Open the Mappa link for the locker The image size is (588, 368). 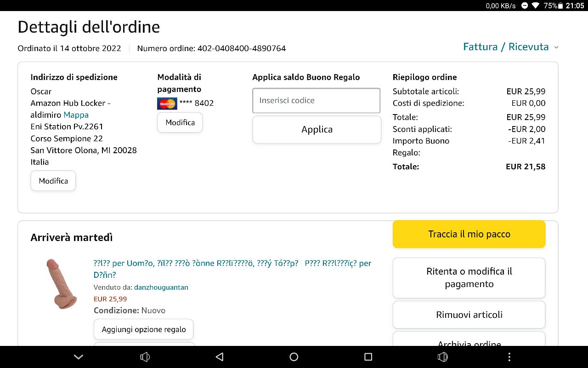(76, 115)
